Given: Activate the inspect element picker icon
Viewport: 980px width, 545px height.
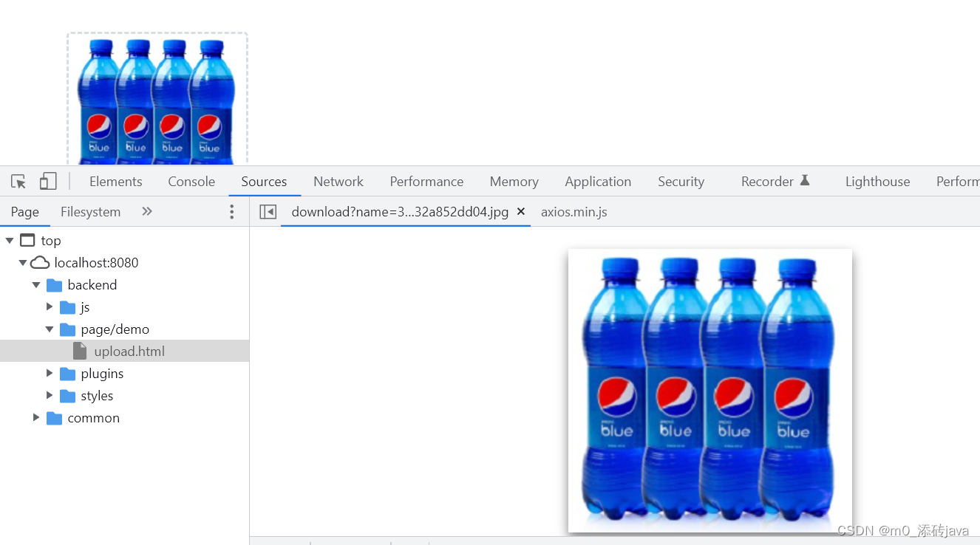Looking at the screenshot, I should [18, 182].
